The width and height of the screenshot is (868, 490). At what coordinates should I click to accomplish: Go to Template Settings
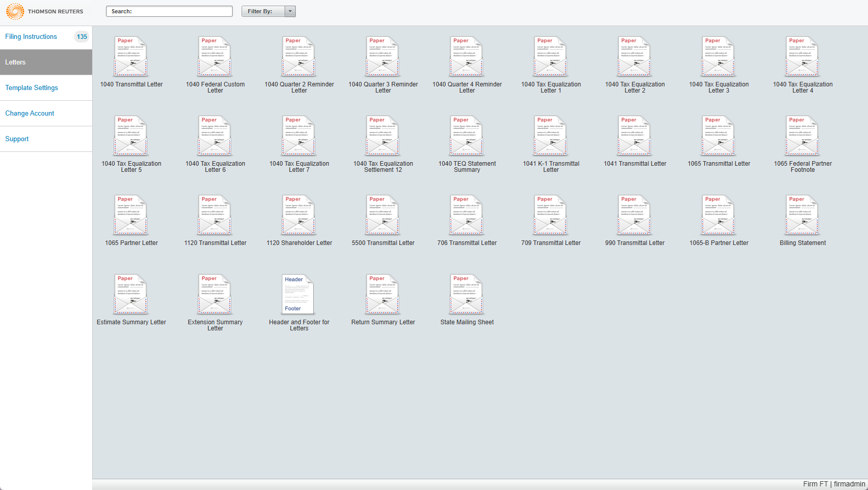32,88
